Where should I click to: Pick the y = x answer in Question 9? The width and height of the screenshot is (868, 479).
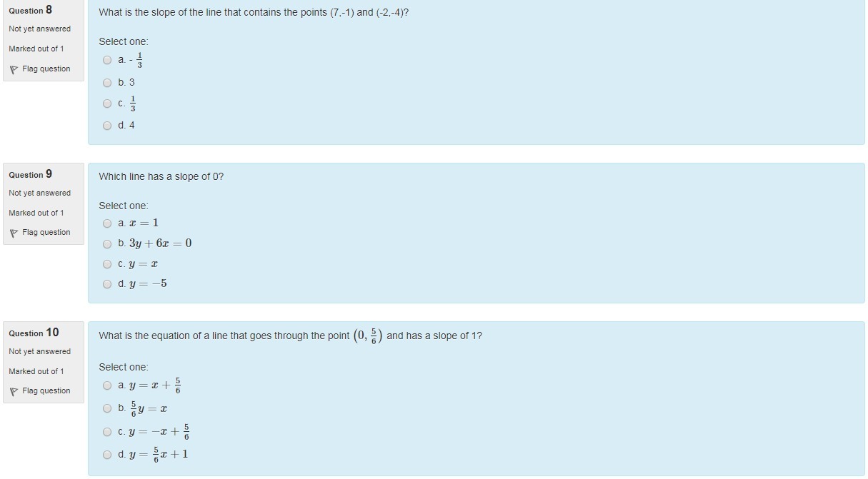point(107,264)
